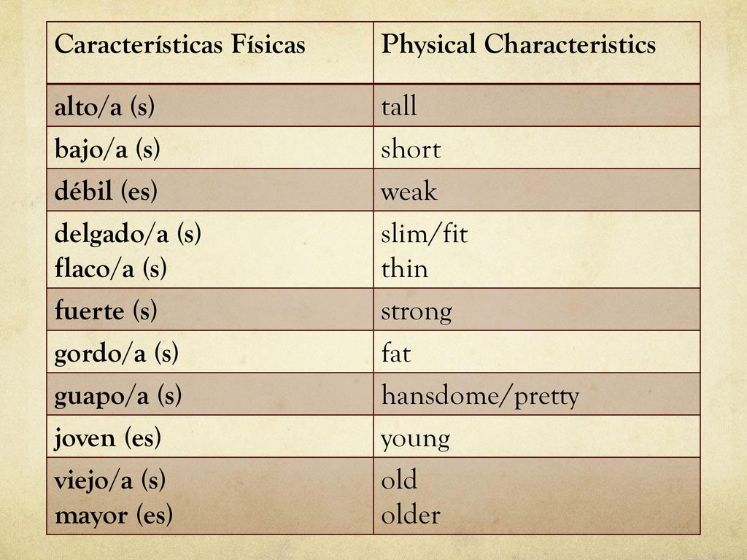The image size is (747, 560).
Task: Click the word 'weak'
Action: click(409, 191)
